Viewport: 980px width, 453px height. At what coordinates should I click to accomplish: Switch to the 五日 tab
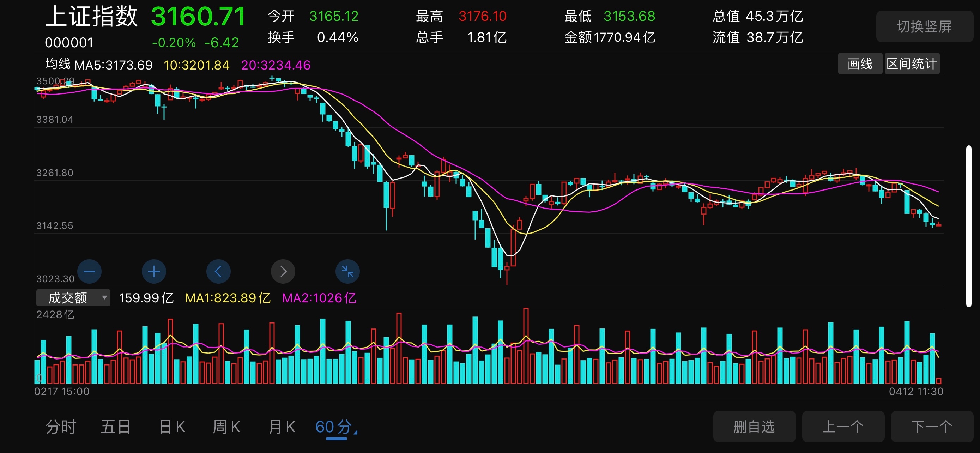(116, 427)
